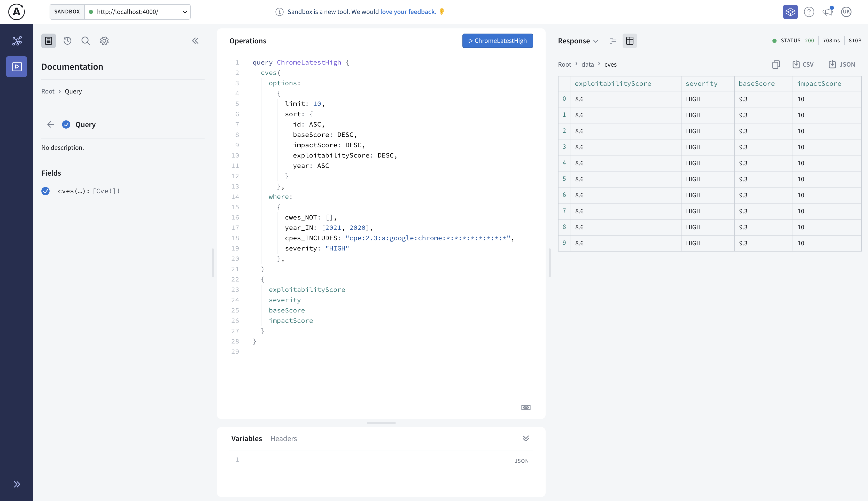Open the schema graph icon in sidebar
Viewport: 868px width, 501px height.
[17, 41]
